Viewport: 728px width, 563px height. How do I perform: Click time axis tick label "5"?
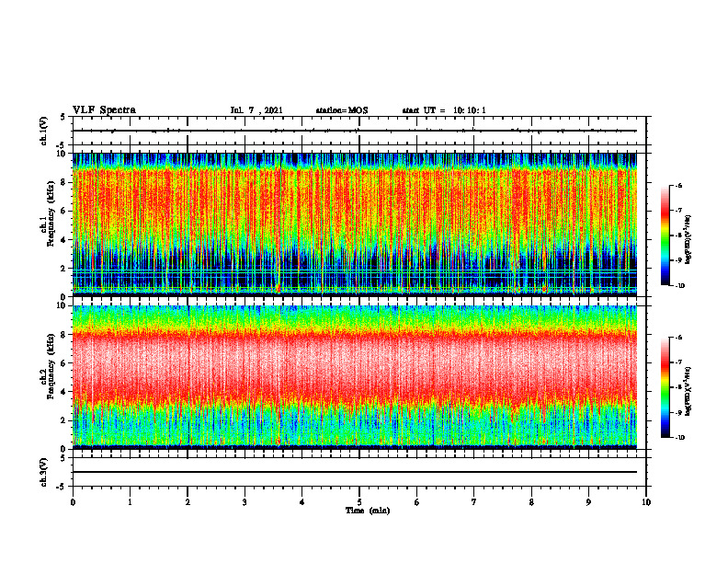tap(359, 502)
